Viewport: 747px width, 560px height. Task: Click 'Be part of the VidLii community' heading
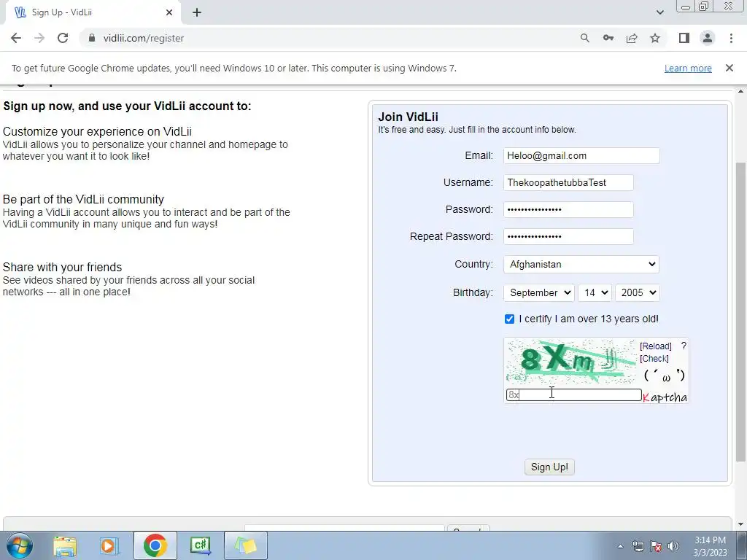tap(83, 200)
